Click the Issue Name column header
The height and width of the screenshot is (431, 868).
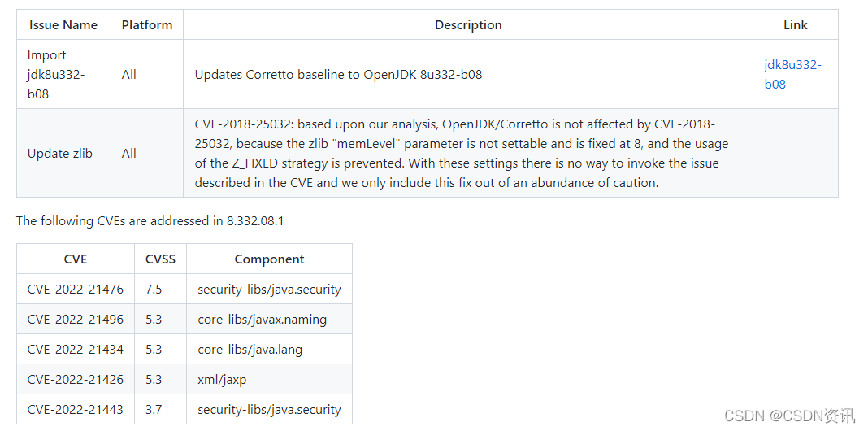[63, 25]
